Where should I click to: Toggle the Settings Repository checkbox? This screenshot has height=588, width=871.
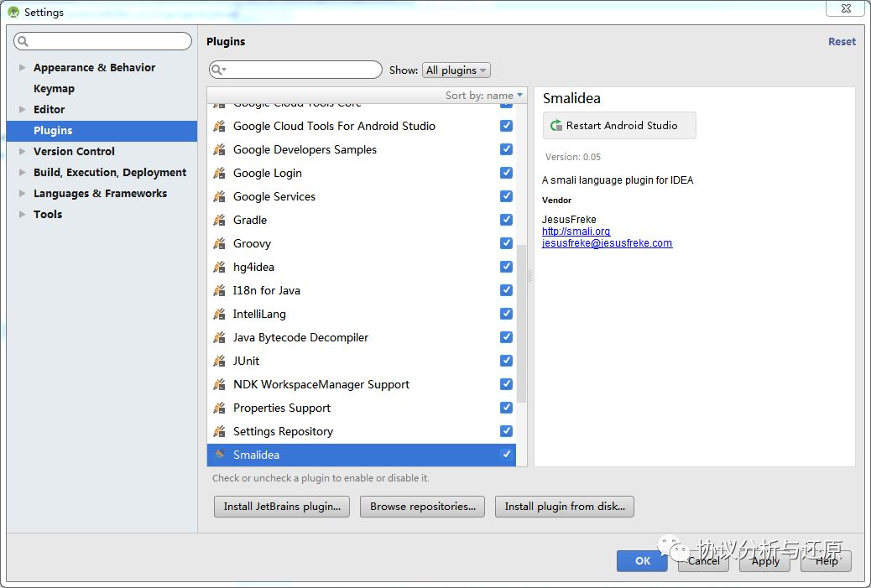click(506, 431)
